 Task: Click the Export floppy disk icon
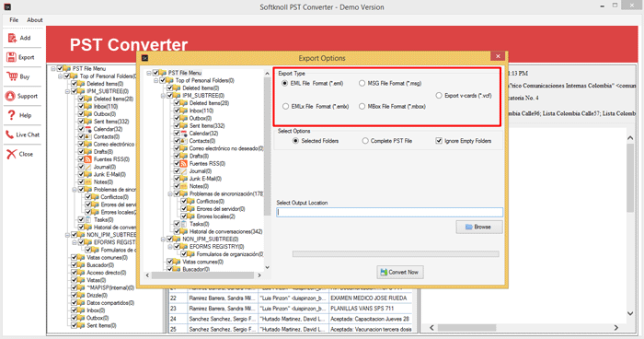(11, 57)
